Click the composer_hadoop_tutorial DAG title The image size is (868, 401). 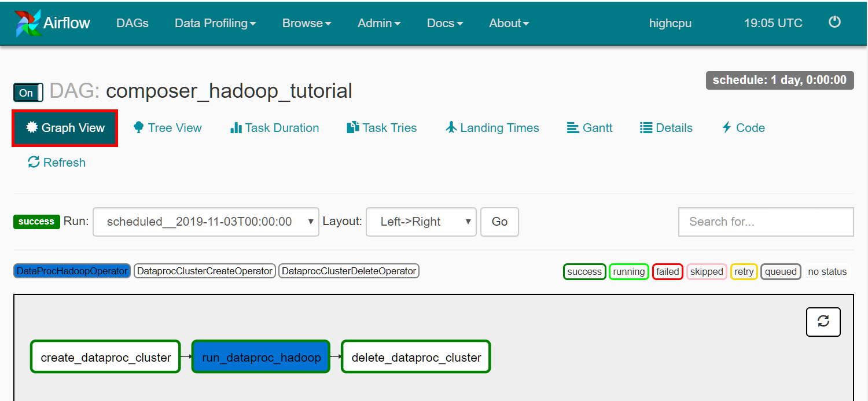[x=229, y=91]
